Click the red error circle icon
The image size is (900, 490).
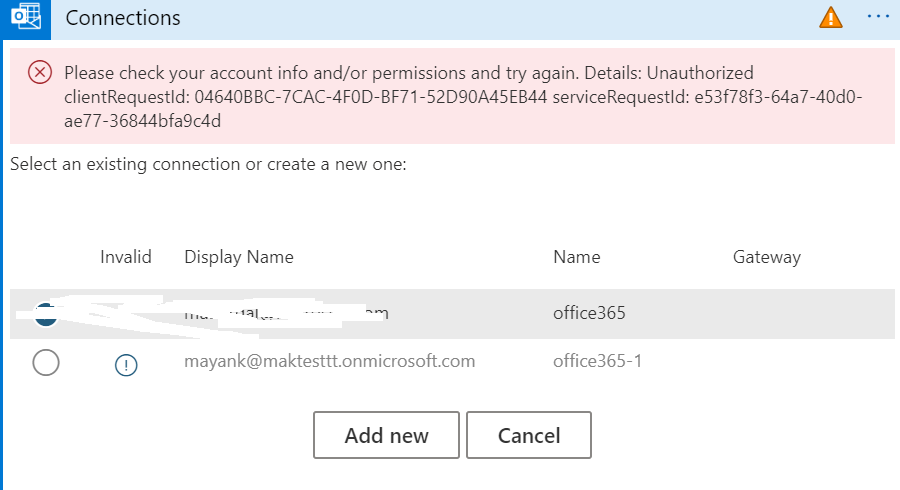pos(40,72)
